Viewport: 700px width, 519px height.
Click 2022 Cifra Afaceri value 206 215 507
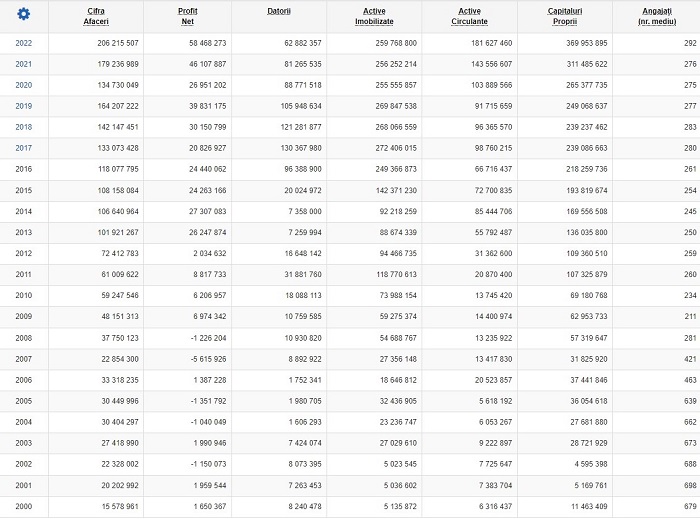[x=118, y=43]
